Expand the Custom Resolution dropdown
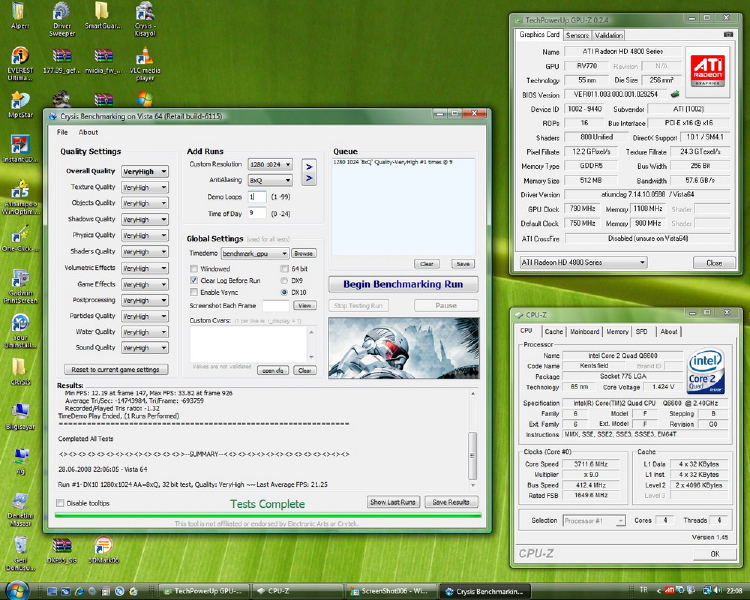 click(270, 165)
